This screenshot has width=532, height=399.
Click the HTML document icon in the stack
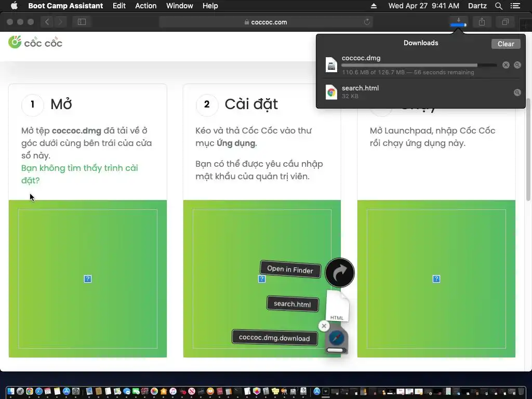point(337,305)
